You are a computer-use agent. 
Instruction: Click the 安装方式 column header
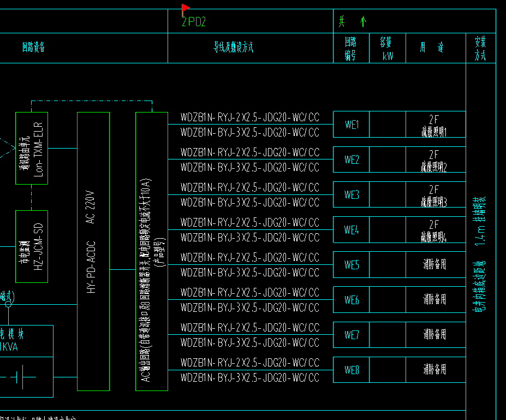pos(480,49)
